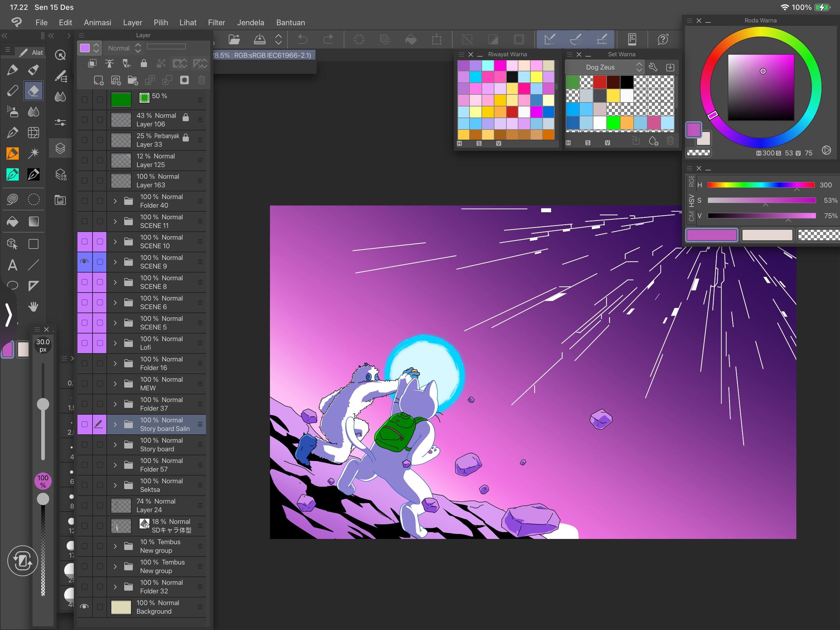840x630 pixels.
Task: Select the Background layer thumbnail
Action: pyautogui.click(x=121, y=607)
